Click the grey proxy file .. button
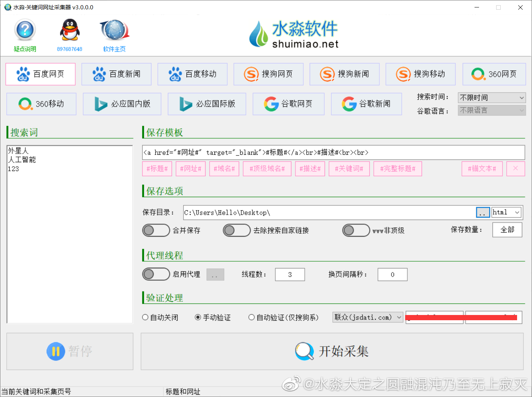This screenshot has height=397, width=532. [215, 275]
